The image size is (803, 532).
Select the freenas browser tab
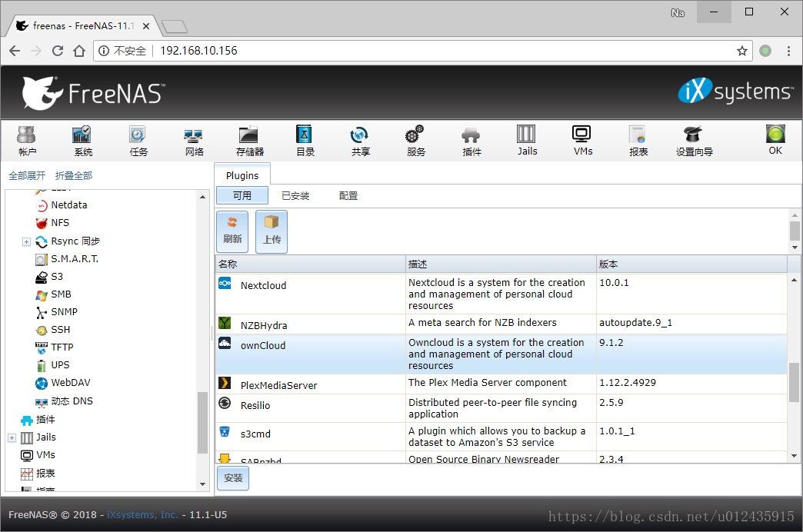point(82,25)
